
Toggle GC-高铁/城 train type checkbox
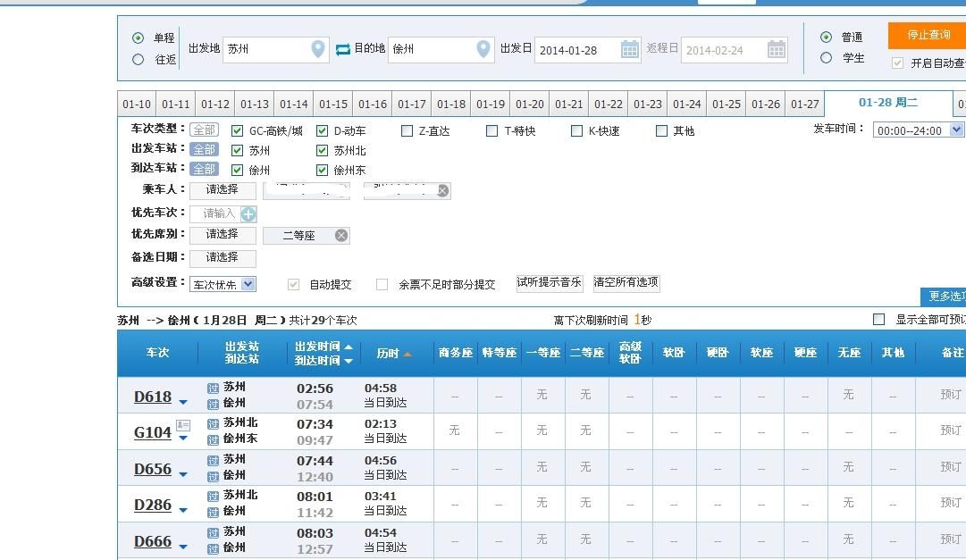tap(237, 130)
